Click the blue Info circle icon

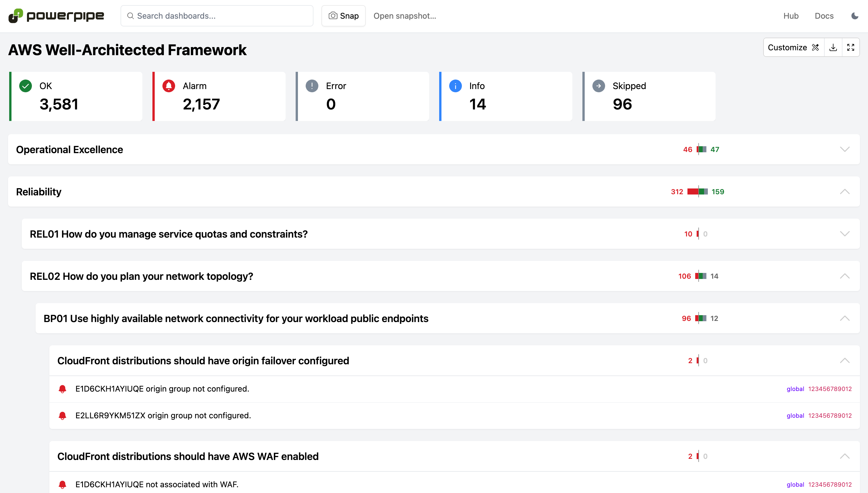[455, 86]
